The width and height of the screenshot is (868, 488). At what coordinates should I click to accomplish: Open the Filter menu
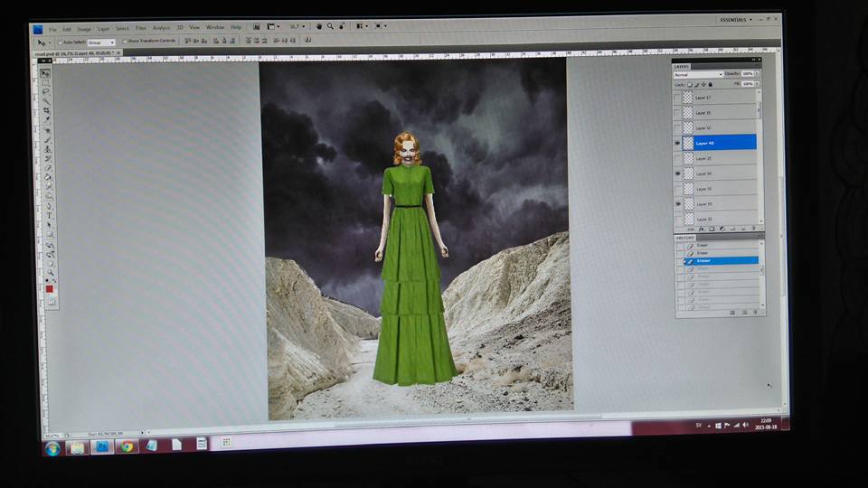pyautogui.click(x=141, y=28)
